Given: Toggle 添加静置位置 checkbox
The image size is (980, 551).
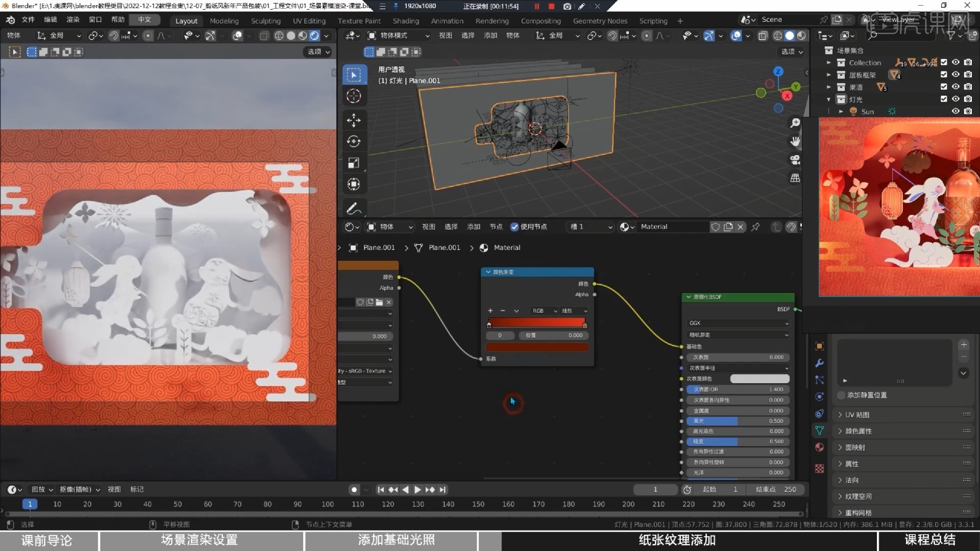Looking at the screenshot, I should (x=841, y=395).
